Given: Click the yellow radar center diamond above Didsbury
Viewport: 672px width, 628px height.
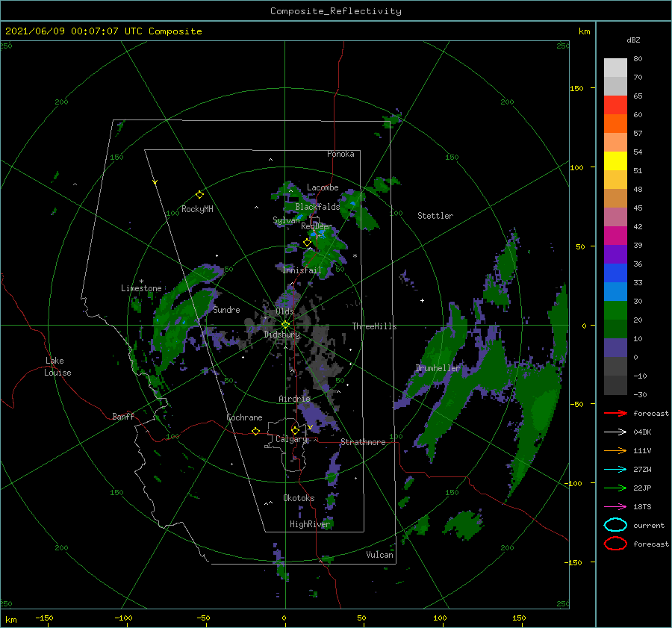Looking at the screenshot, I should coord(285,325).
